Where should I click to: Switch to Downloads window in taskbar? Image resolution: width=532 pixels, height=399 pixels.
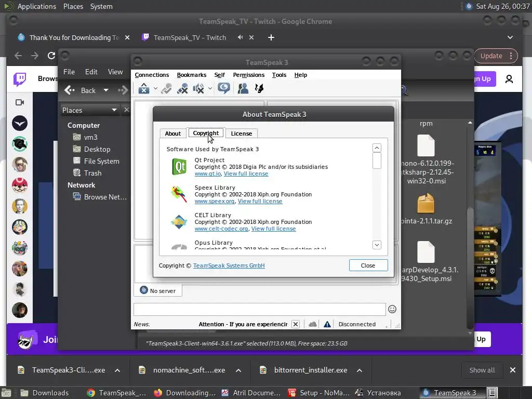45,393
